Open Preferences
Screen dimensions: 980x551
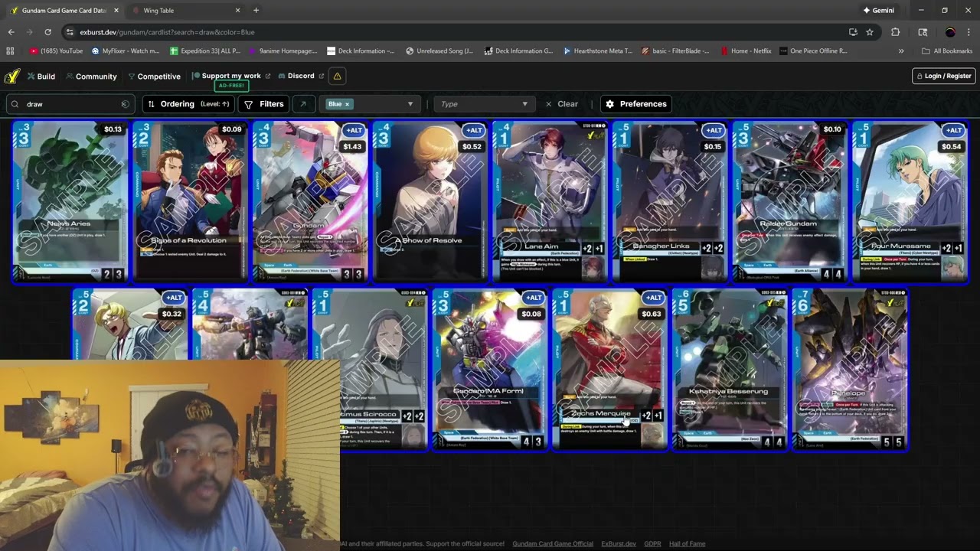pos(635,104)
